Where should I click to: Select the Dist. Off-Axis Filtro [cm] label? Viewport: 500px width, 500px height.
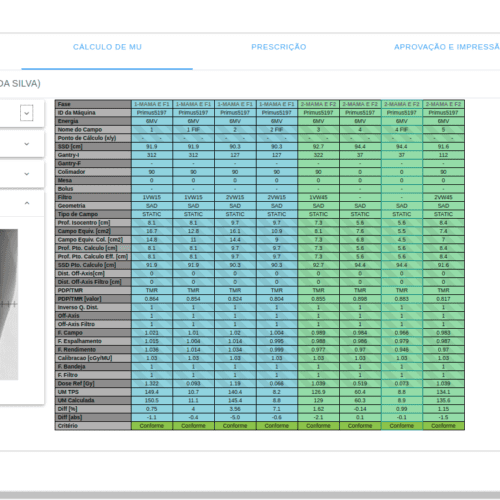pos(93,282)
